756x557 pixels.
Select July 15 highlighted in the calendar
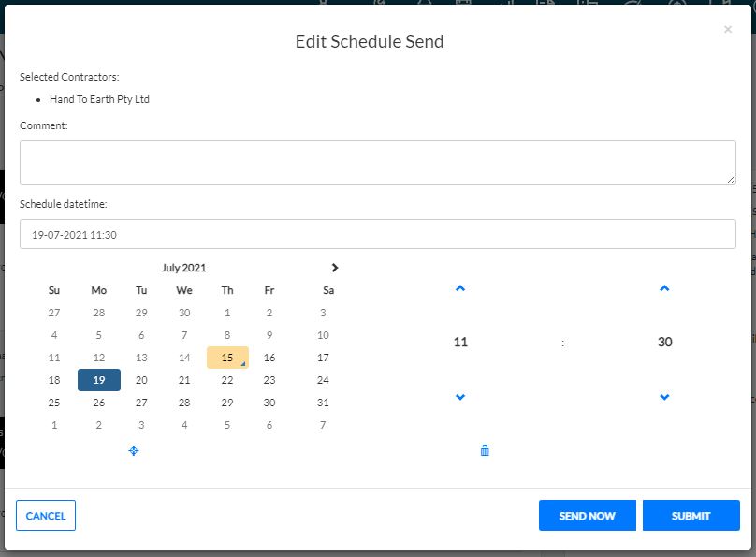pyautogui.click(x=226, y=358)
